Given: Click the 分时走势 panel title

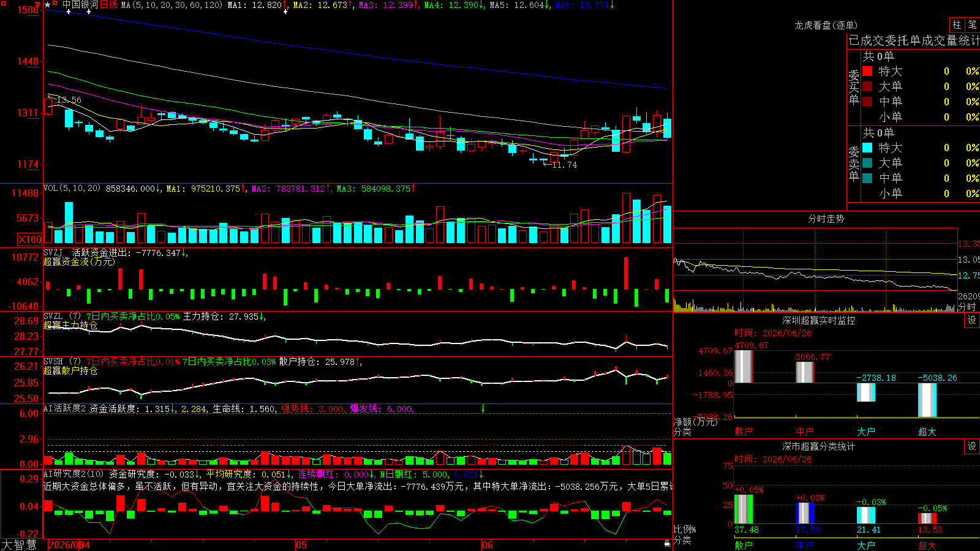Looking at the screenshot, I should 826,219.
